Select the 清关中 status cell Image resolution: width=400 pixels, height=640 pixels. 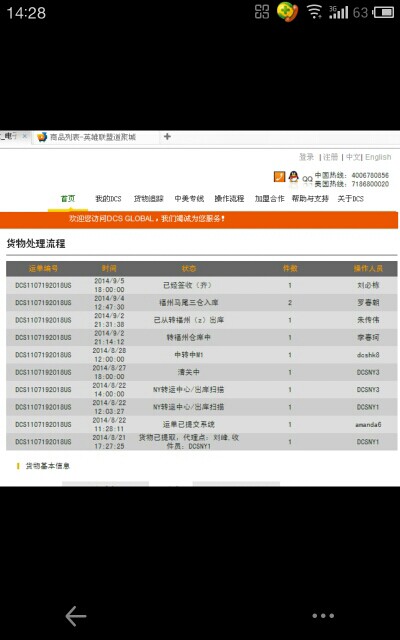click(x=189, y=372)
